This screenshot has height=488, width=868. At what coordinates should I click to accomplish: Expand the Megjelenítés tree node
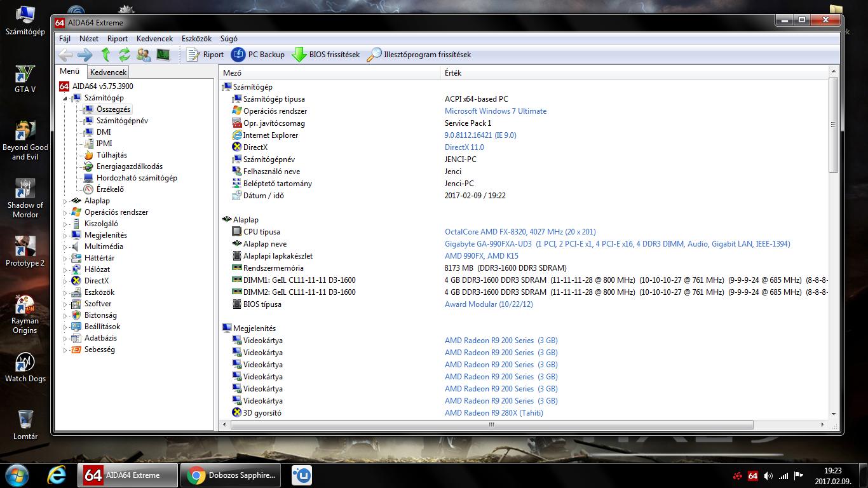coord(65,236)
